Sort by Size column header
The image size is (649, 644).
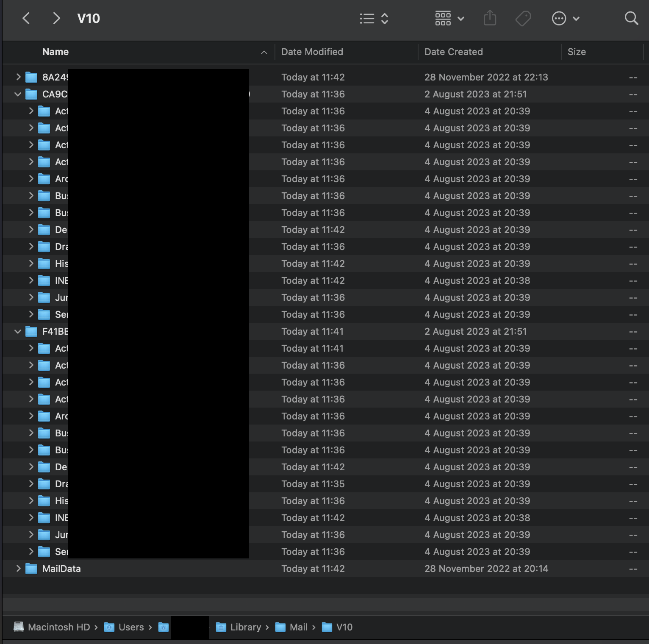pos(577,52)
